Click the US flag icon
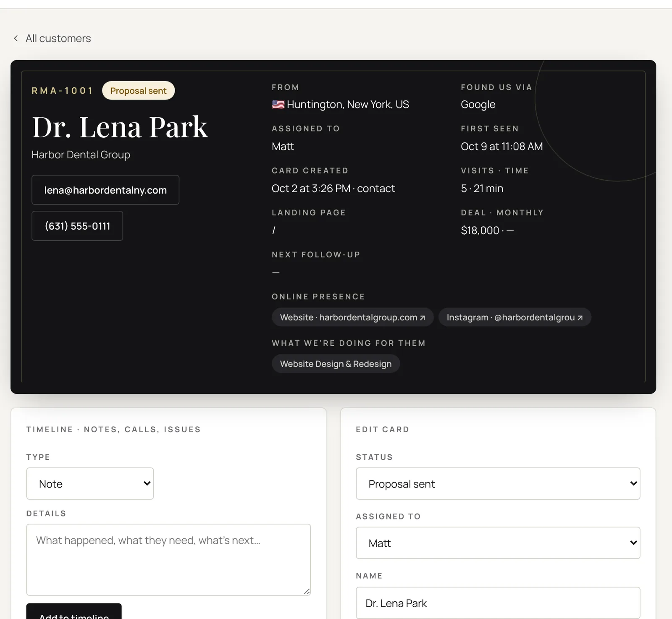The height and width of the screenshot is (619, 672). [x=278, y=105]
